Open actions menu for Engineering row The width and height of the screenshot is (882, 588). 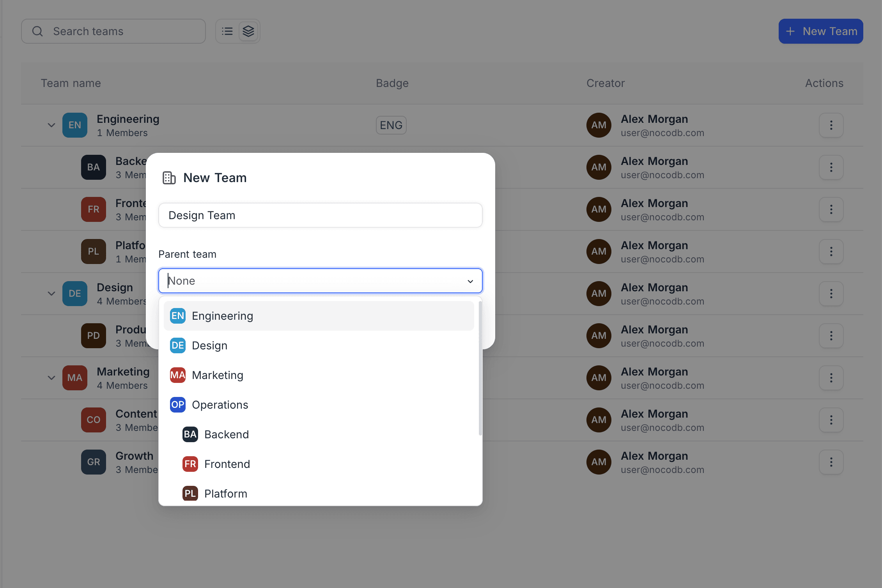[x=831, y=125]
